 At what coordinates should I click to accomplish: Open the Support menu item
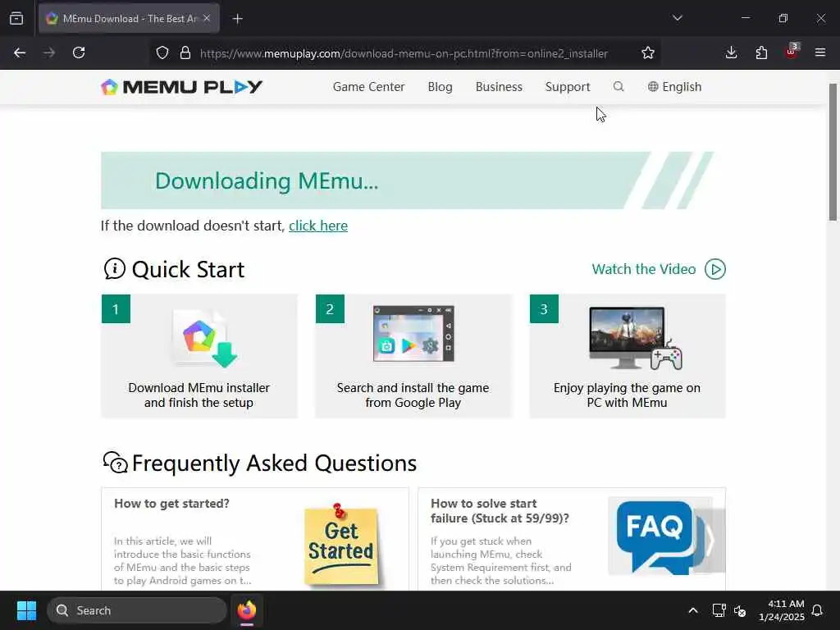pos(568,87)
